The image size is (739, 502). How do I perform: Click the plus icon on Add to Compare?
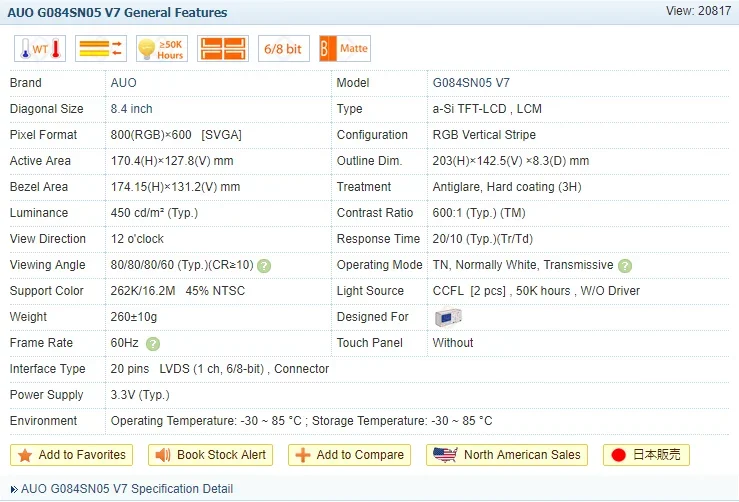303,455
